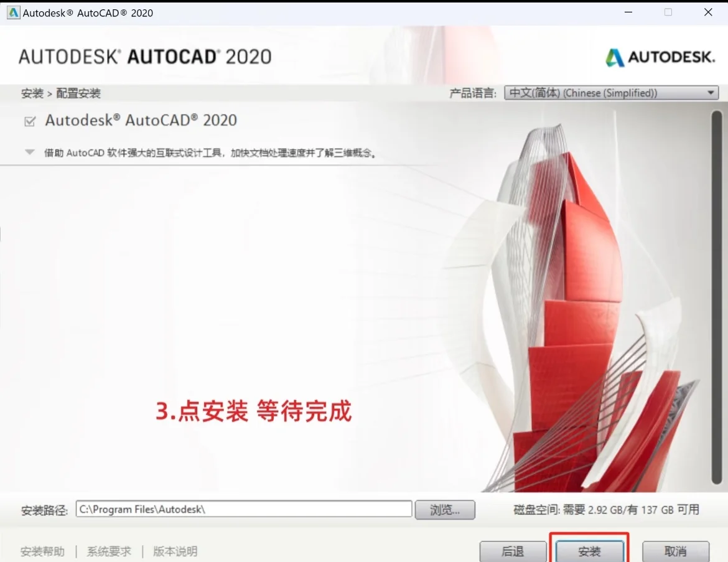Screen dimensions: 728x562
Task: Select the Autodesk AutoCAD 2020 product title
Action: point(139,120)
